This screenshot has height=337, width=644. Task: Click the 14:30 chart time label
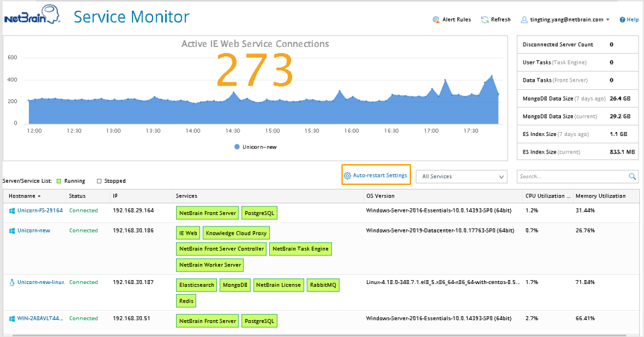tap(232, 131)
